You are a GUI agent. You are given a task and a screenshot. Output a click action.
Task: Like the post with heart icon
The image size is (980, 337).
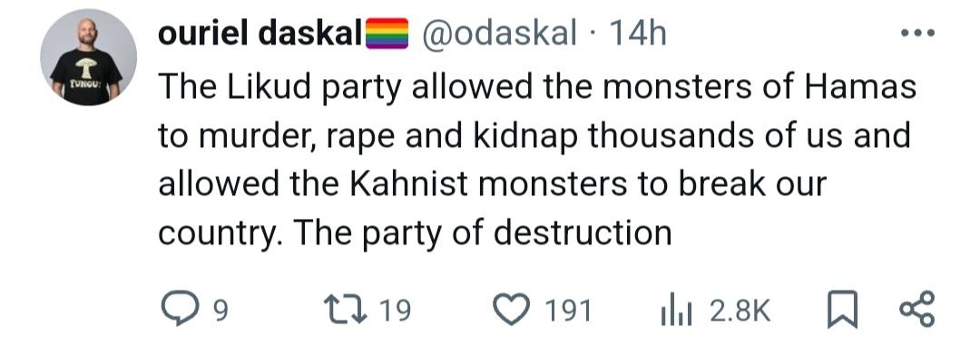click(x=511, y=310)
